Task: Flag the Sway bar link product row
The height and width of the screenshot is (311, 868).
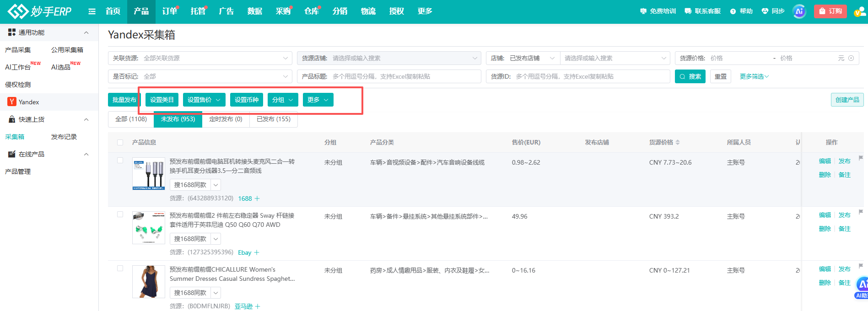Action: tap(861, 212)
